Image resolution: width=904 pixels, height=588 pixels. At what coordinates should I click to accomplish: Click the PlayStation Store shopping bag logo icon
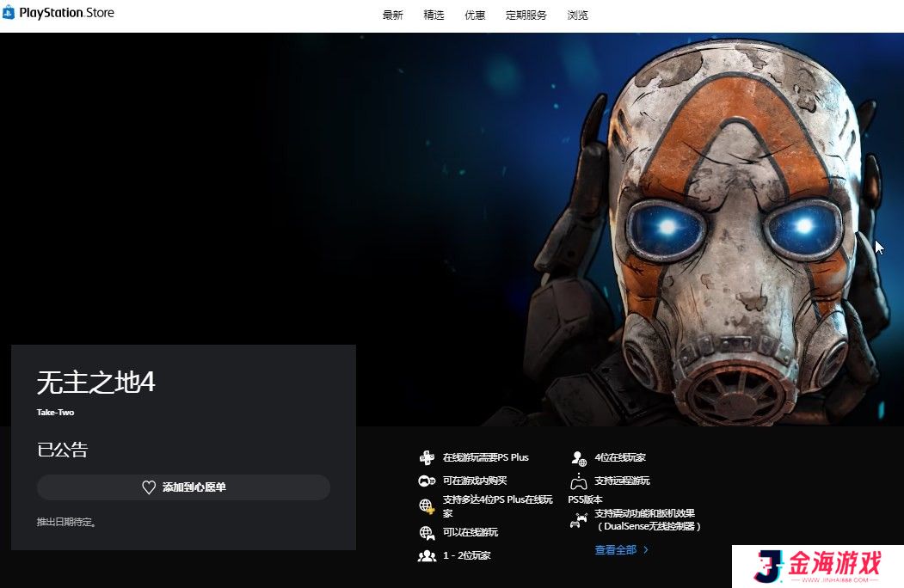(x=9, y=12)
